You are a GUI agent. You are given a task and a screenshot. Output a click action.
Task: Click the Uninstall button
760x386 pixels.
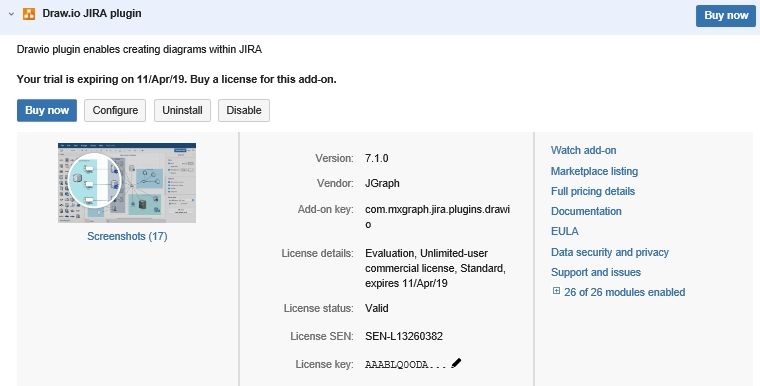tap(182, 111)
